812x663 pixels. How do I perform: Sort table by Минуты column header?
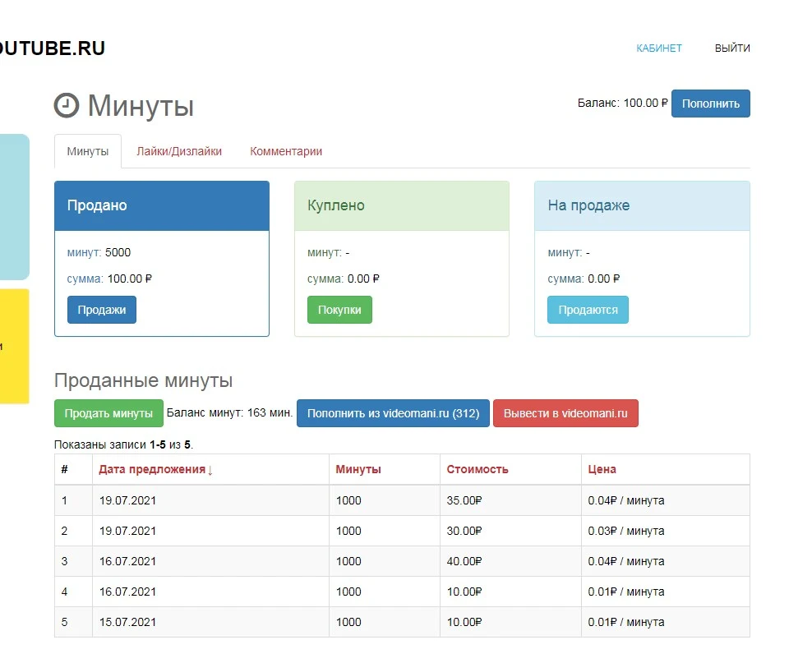(x=358, y=469)
